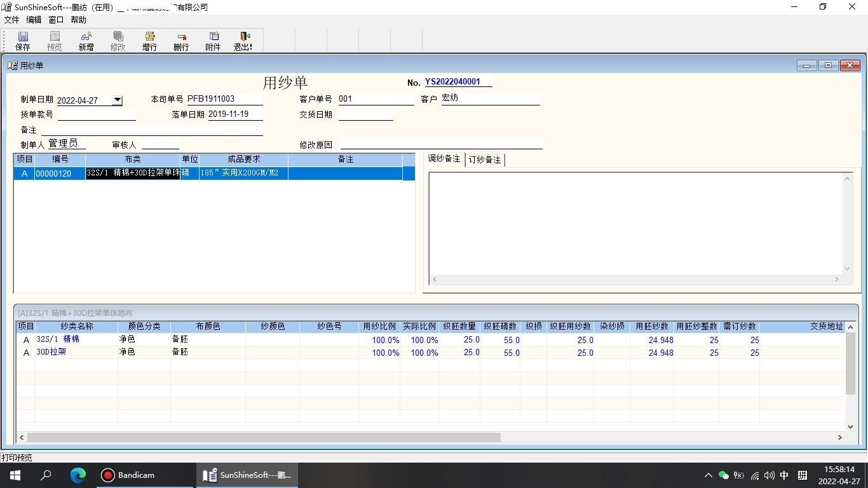Open the Windows Start menu
The image size is (868, 488).
pos(15,475)
